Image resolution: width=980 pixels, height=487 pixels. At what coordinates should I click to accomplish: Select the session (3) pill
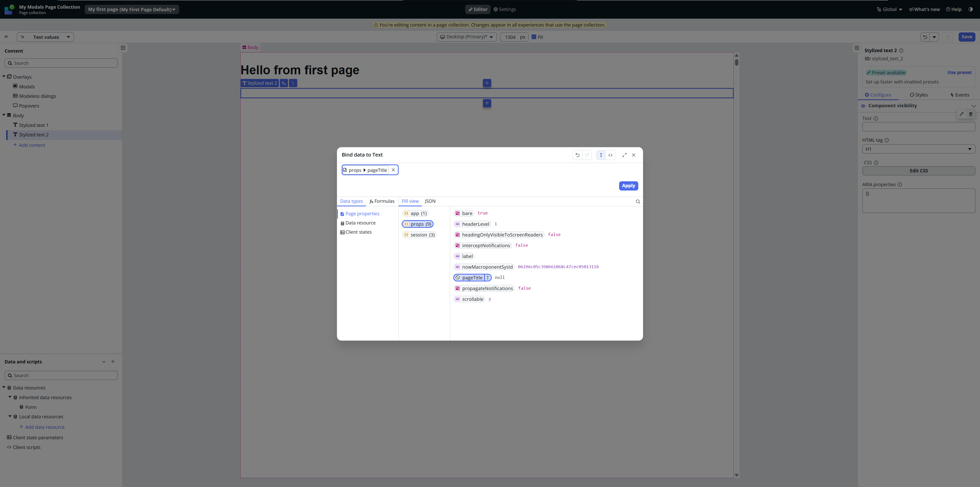coord(419,235)
